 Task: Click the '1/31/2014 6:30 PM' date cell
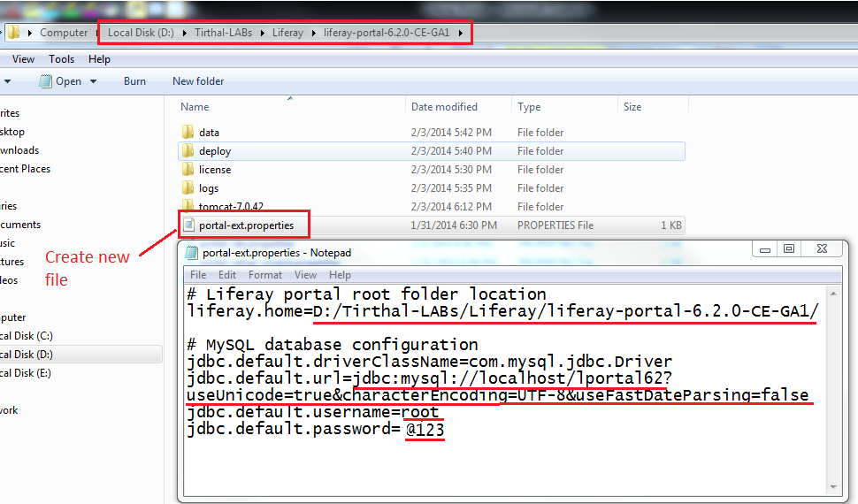[454, 225]
